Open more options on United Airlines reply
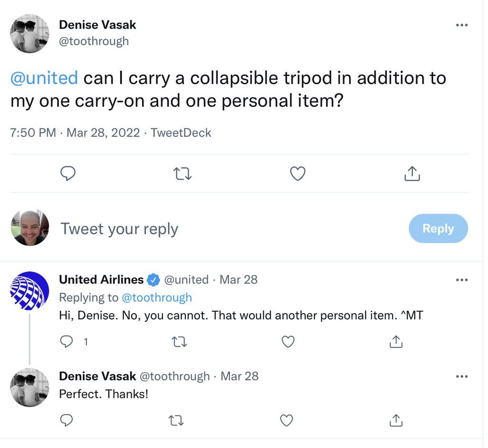 (461, 280)
